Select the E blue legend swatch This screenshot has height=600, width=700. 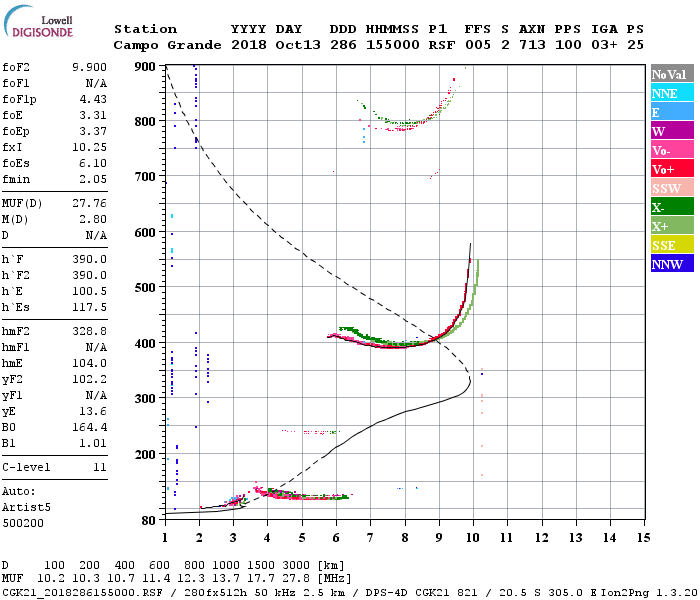coord(672,112)
